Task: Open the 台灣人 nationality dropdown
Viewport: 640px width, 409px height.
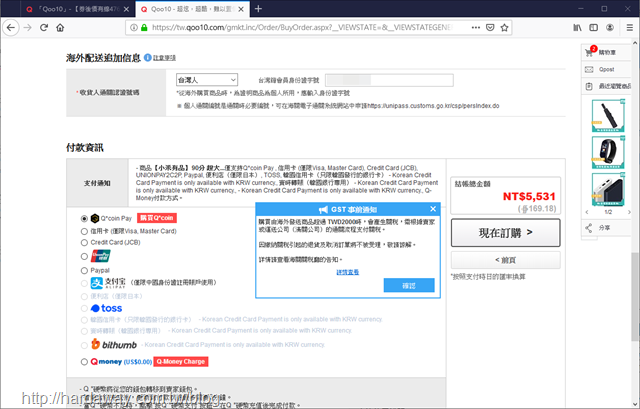Action: [207, 80]
